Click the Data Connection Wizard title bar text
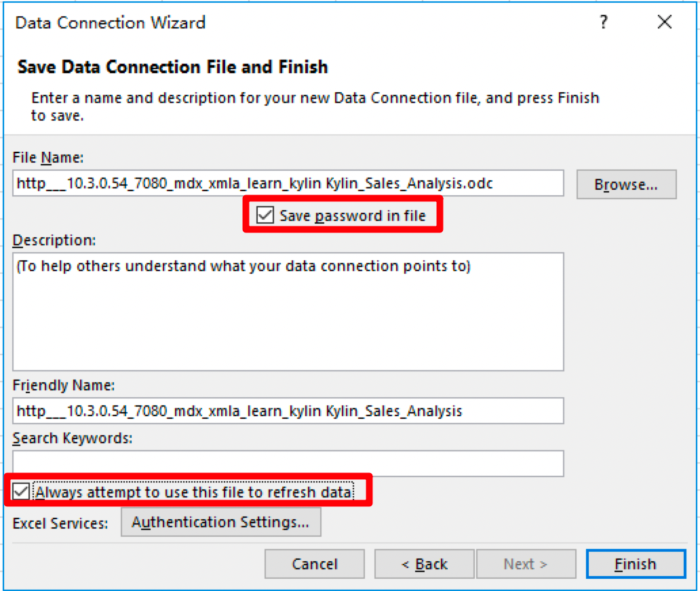Image resolution: width=700 pixels, height=591 pixels. pos(110,23)
